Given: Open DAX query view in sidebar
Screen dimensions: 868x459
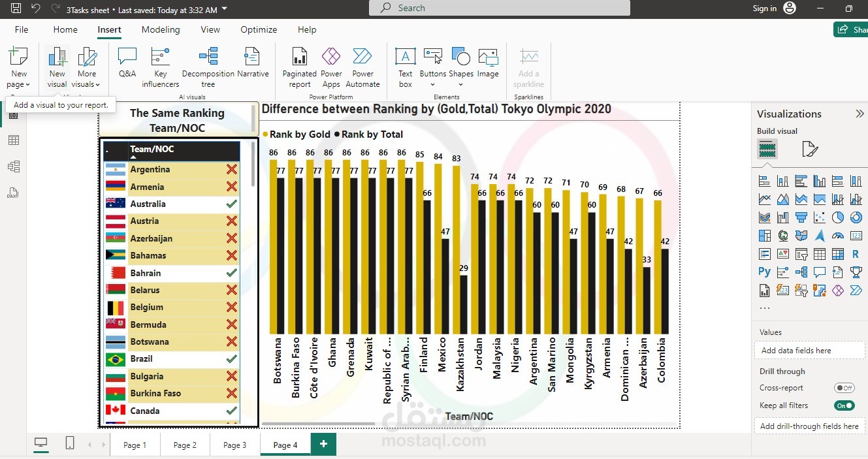Looking at the screenshot, I should [x=14, y=192].
